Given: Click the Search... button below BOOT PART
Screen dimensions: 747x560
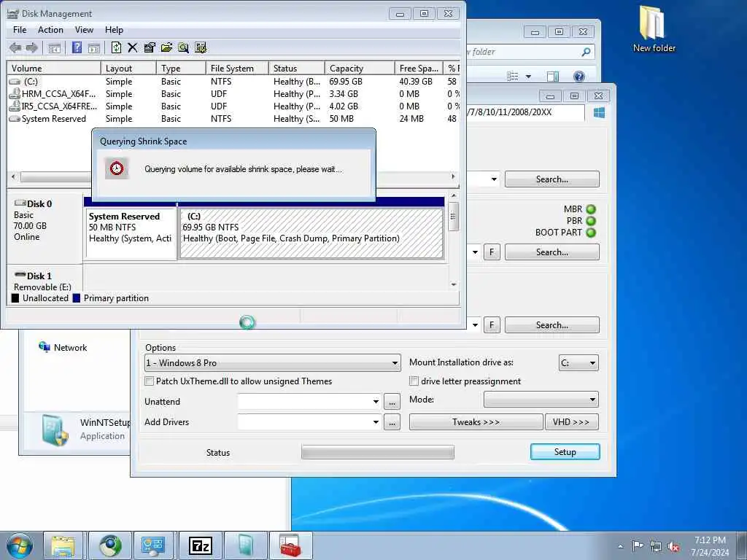Looking at the screenshot, I should pyautogui.click(x=552, y=252).
